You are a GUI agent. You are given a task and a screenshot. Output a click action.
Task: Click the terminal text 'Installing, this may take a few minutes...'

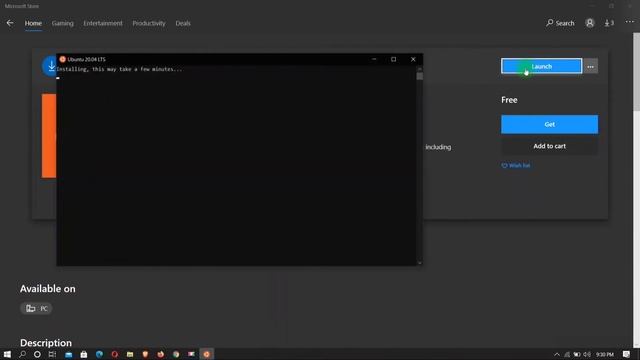pyautogui.click(x=119, y=69)
